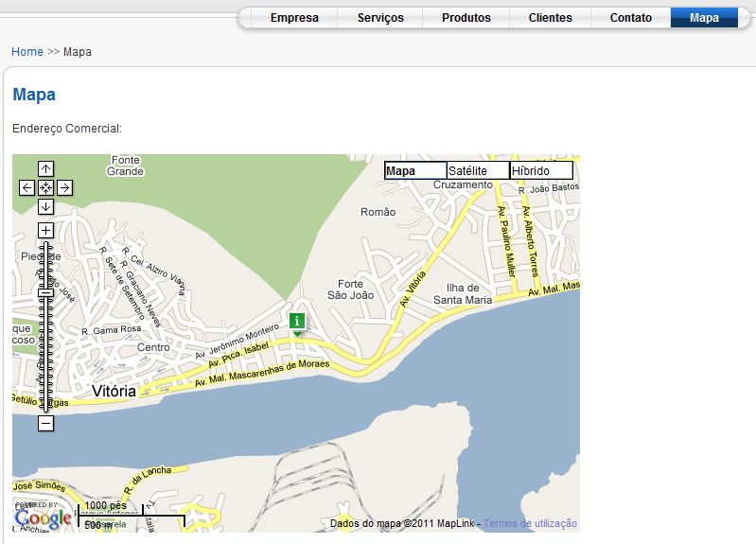
Task: Click the R. Gama Rosa label
Action: (112, 330)
